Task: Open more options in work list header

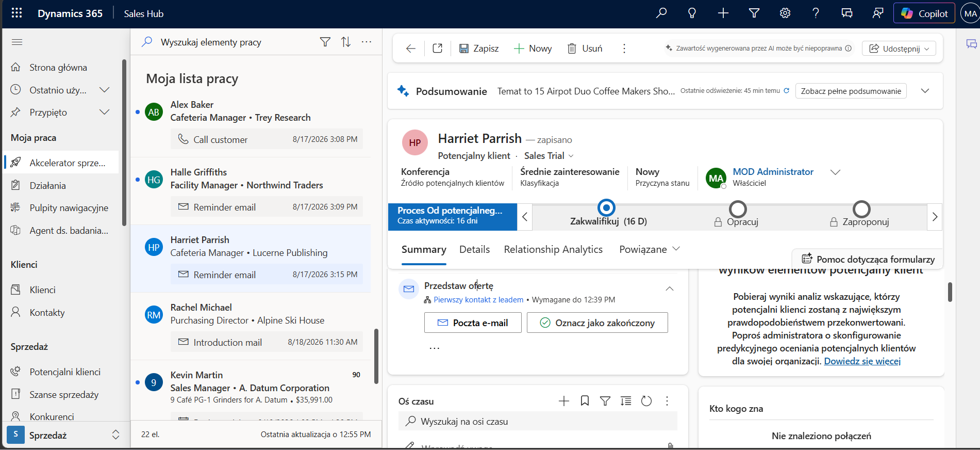Action: point(367,42)
